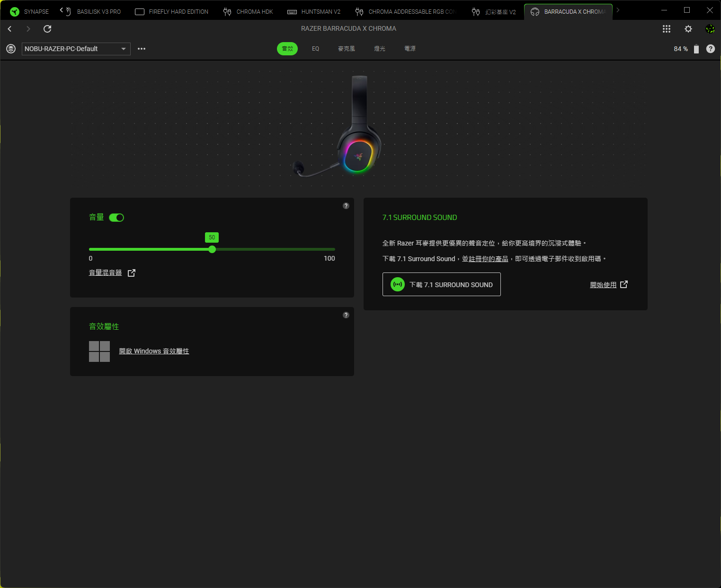Click external link icon beside 音量混音器
This screenshot has width=721, height=588.
132,273
